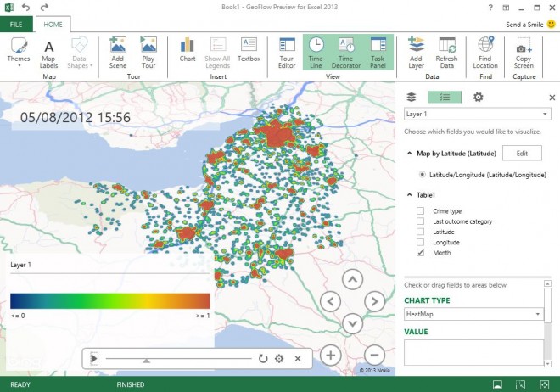Check the Latitude field
Image resolution: width=560 pixels, height=392 pixels.
(x=421, y=232)
